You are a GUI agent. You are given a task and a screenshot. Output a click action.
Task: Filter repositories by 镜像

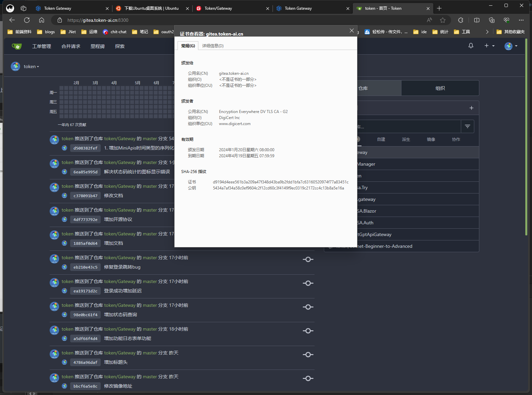point(431,139)
